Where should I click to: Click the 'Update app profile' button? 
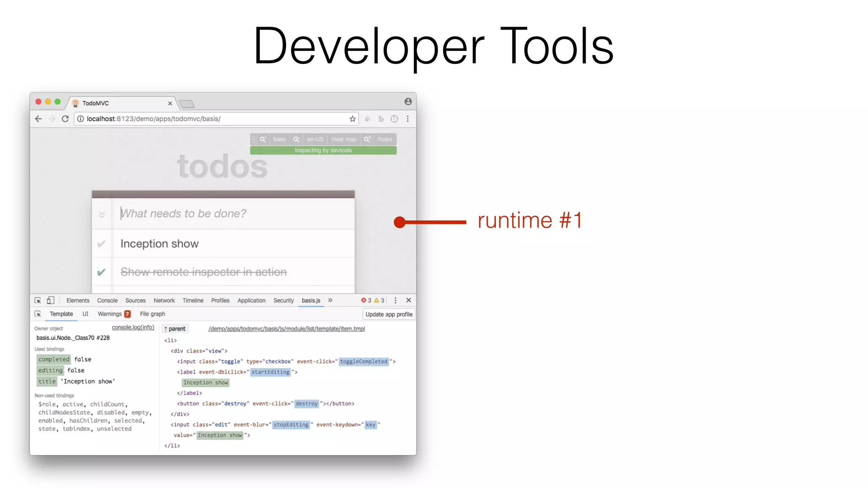pyautogui.click(x=389, y=314)
